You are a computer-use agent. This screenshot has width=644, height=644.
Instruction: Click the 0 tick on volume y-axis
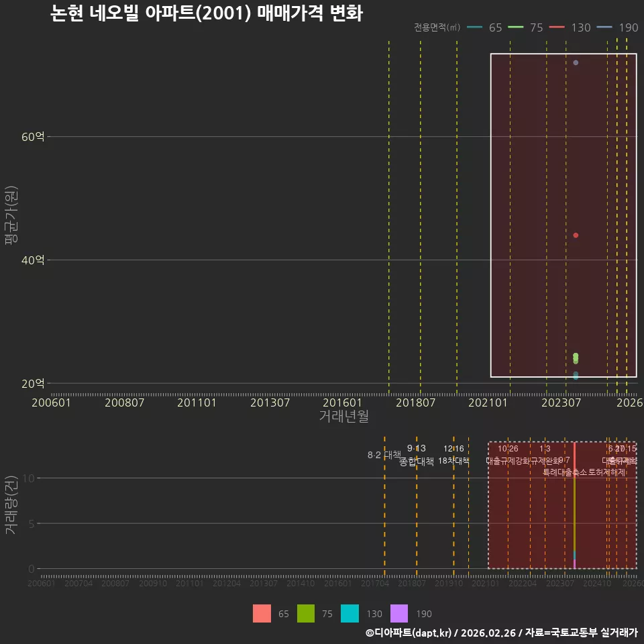(32, 569)
